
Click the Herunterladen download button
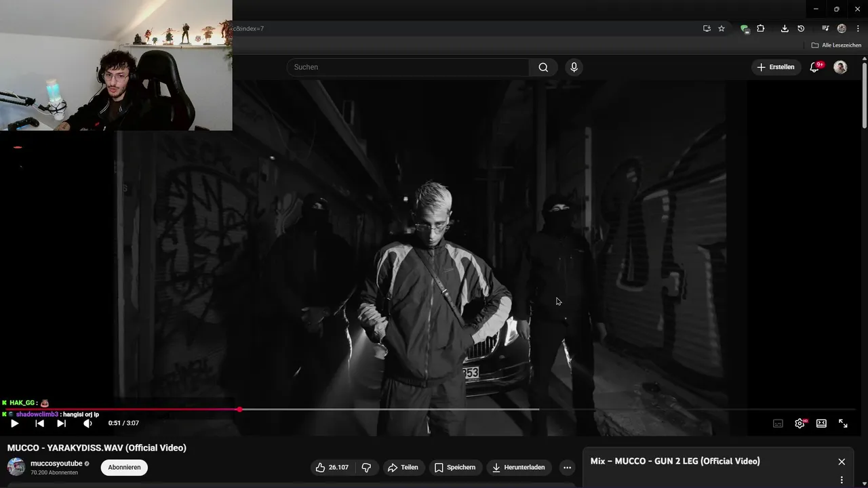(x=518, y=467)
